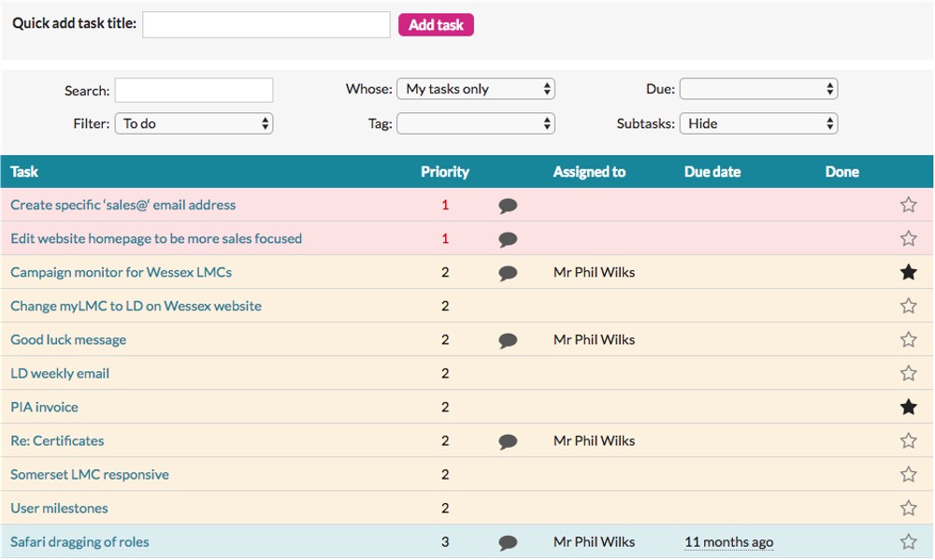Open the Due date filter dropdown
Screen dimensions: 935x560
tap(757, 89)
